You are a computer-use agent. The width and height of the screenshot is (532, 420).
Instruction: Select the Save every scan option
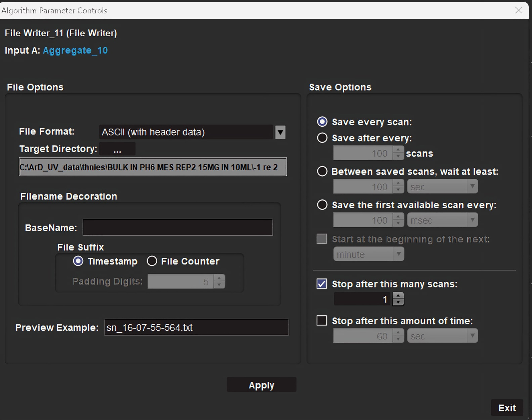point(322,122)
